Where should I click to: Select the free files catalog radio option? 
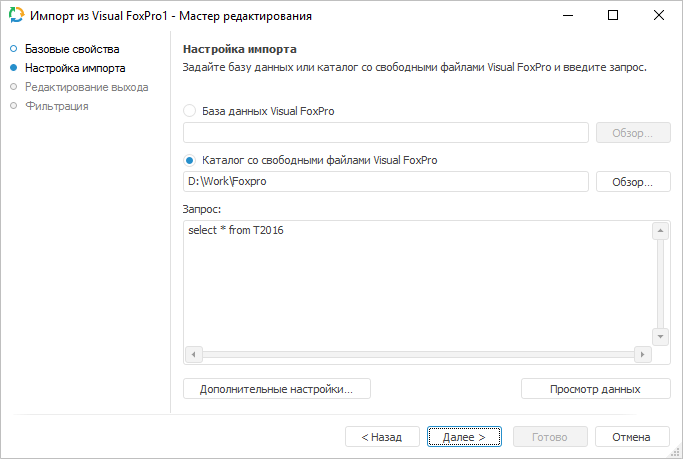pos(190,160)
